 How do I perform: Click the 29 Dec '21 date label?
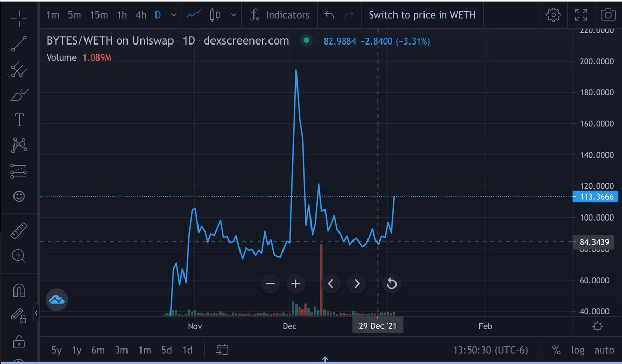tap(378, 326)
